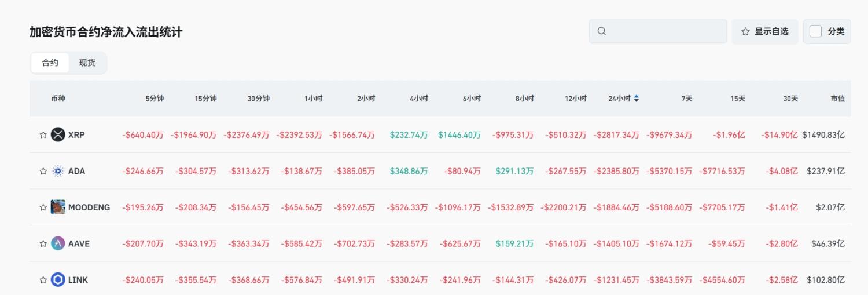This screenshot has height=295, width=868.
Task: Click the XRP coin logo icon
Action: [x=58, y=135]
